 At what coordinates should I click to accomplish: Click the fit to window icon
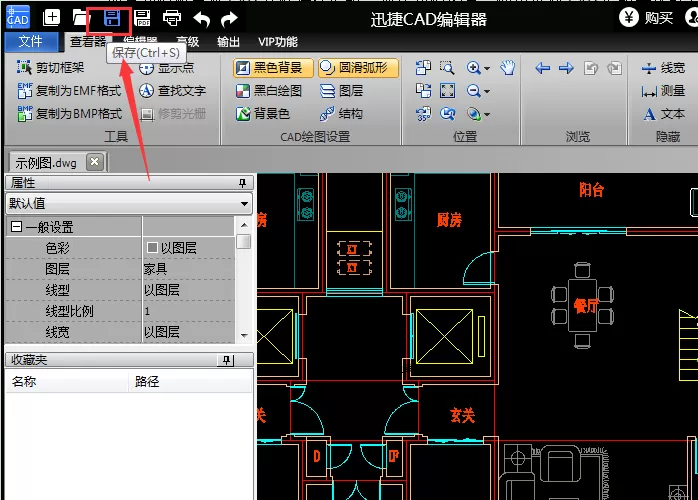[x=447, y=91]
